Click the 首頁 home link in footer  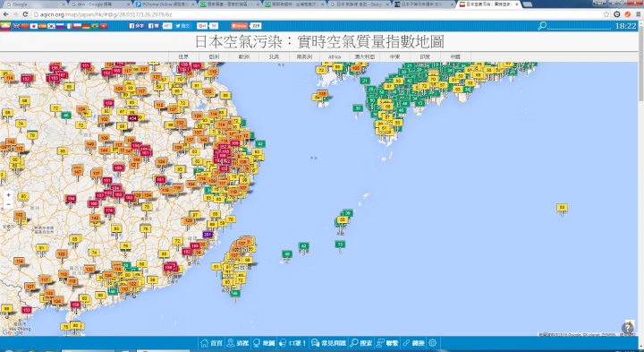tap(211, 343)
